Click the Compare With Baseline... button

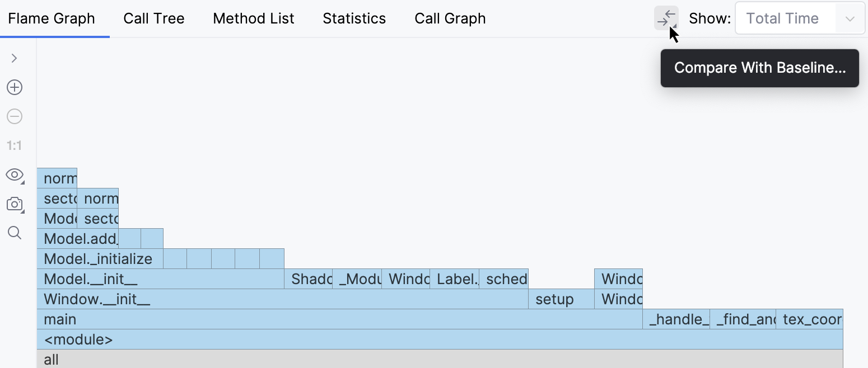pyautogui.click(x=759, y=68)
